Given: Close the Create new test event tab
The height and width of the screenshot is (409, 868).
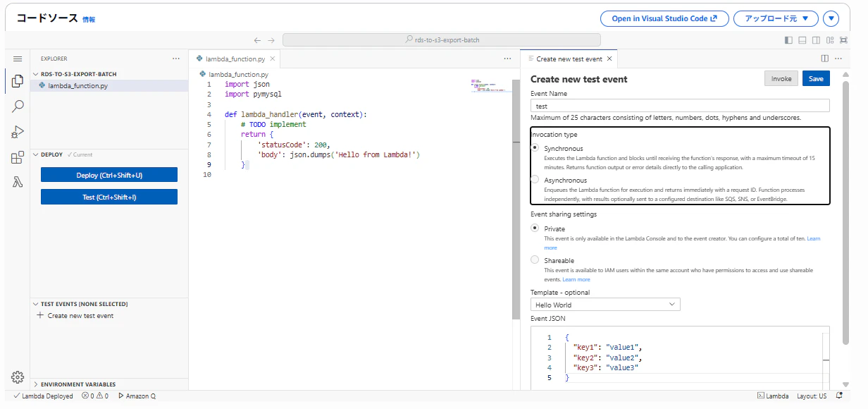Looking at the screenshot, I should click(x=609, y=59).
